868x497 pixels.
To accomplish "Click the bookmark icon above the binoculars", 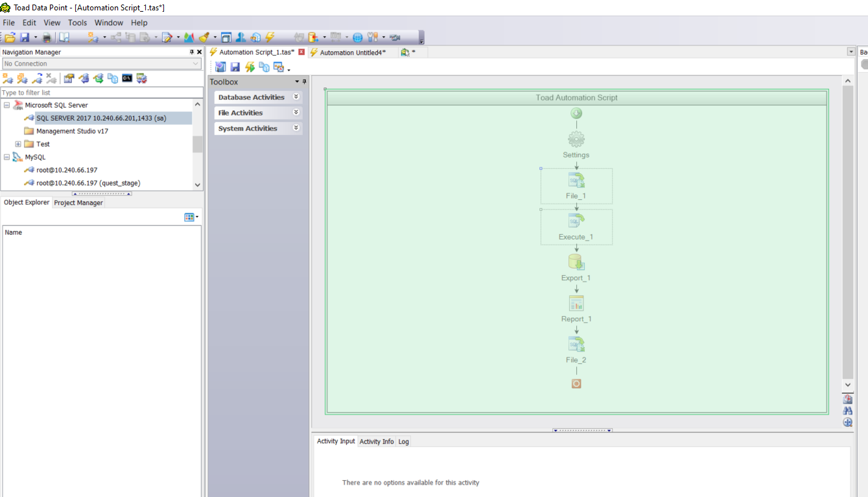I will pos(847,399).
